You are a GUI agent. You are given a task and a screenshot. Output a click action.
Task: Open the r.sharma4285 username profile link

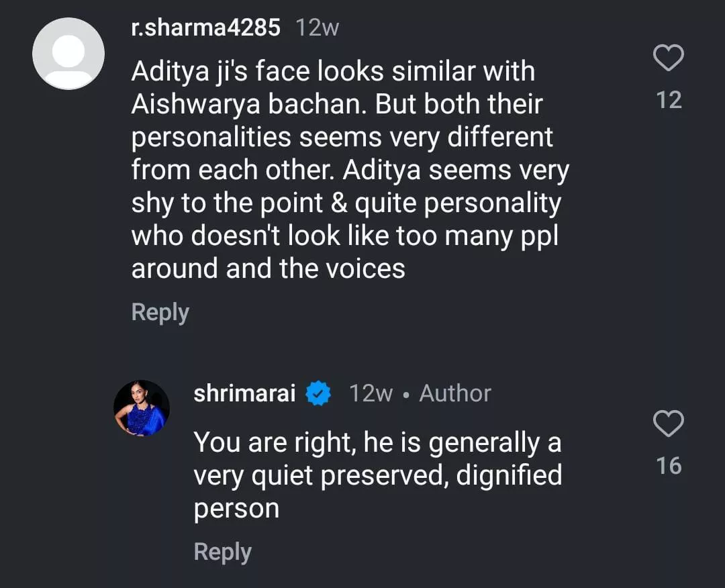pos(205,28)
